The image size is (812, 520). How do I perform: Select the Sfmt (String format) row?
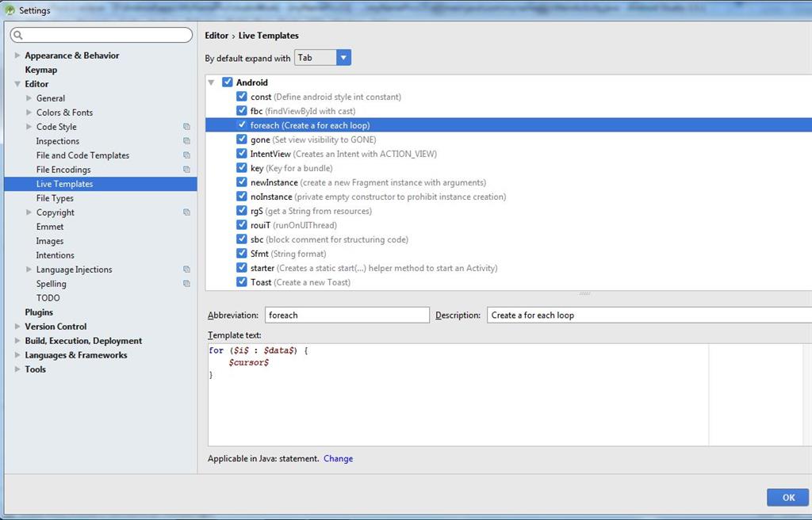(508, 254)
